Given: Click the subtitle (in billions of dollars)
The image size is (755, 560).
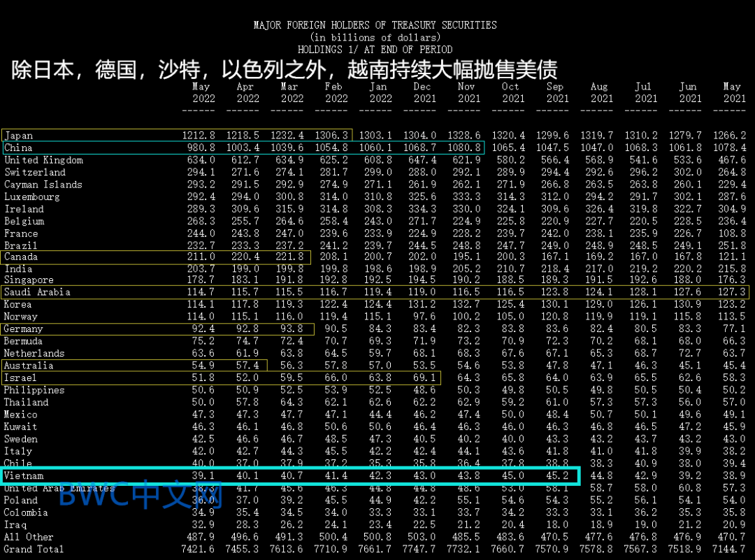Looking at the screenshot, I should pyautogui.click(x=375, y=38).
